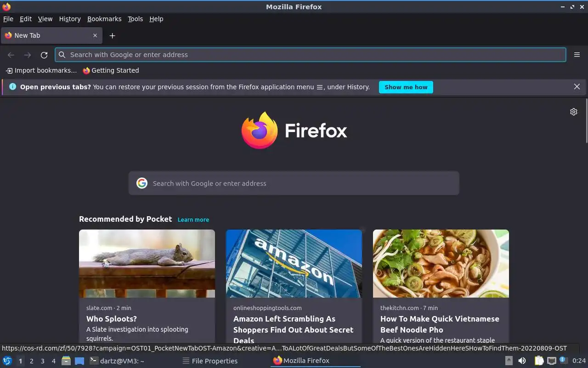
Task: Reload the current page
Action: coord(44,55)
